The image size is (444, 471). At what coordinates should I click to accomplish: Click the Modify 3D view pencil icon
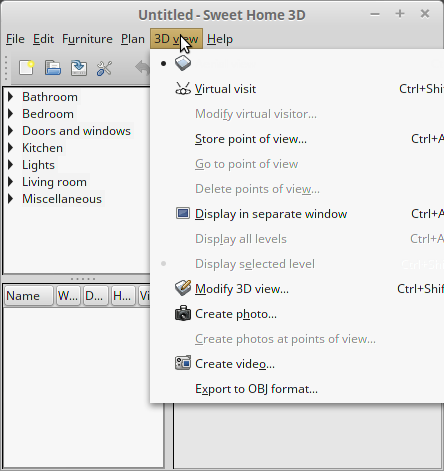[183, 288]
